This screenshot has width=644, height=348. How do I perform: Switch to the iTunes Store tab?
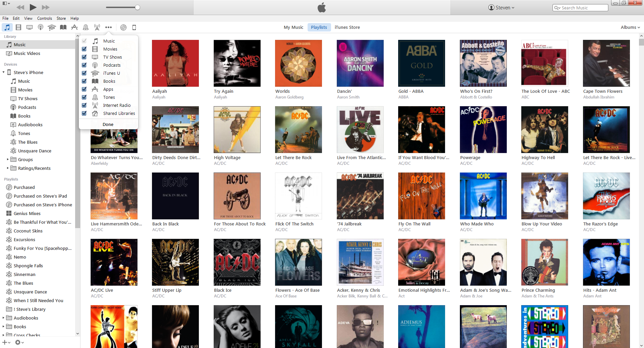347,27
